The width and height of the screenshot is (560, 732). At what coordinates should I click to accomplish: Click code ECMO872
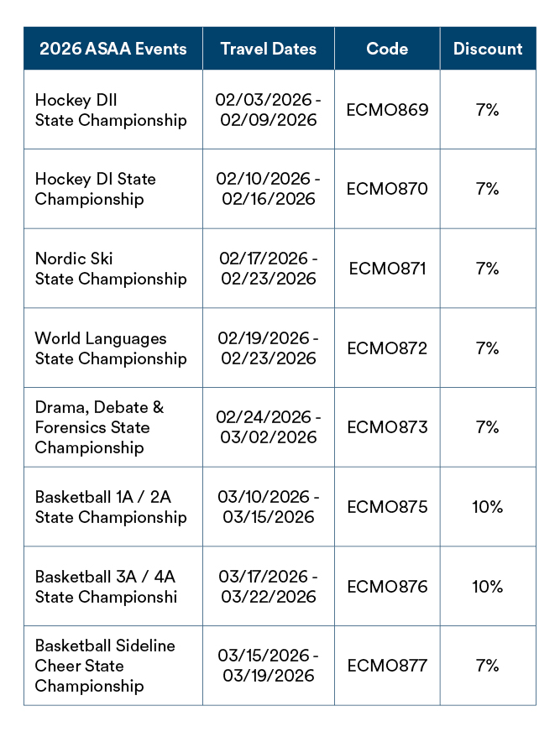[x=387, y=348]
